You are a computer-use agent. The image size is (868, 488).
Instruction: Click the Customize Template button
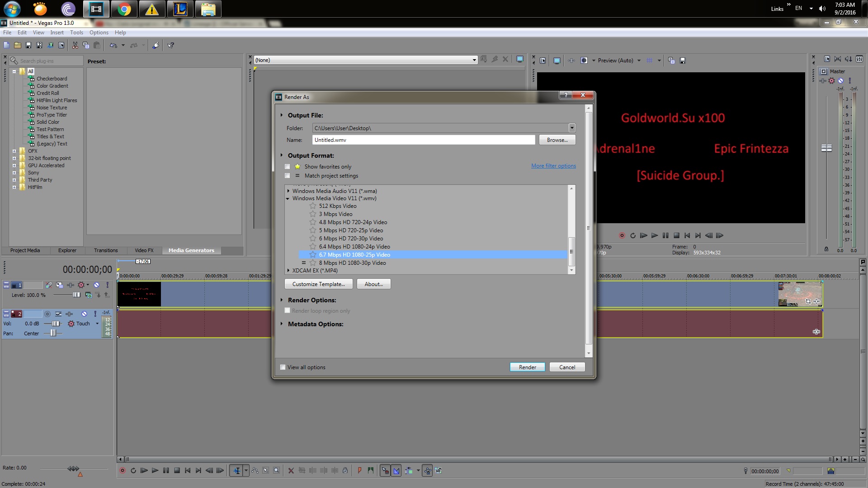pyautogui.click(x=318, y=284)
